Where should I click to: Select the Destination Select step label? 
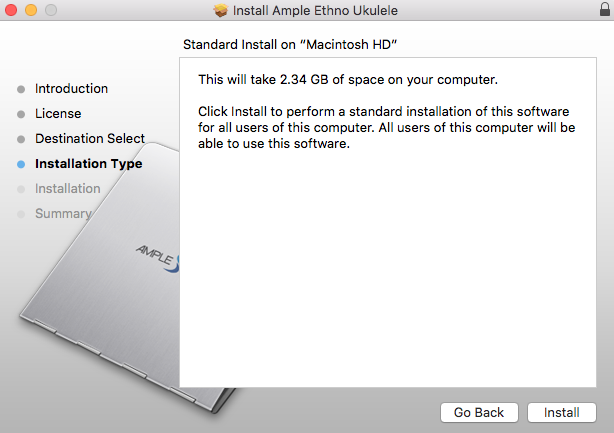[x=90, y=139]
